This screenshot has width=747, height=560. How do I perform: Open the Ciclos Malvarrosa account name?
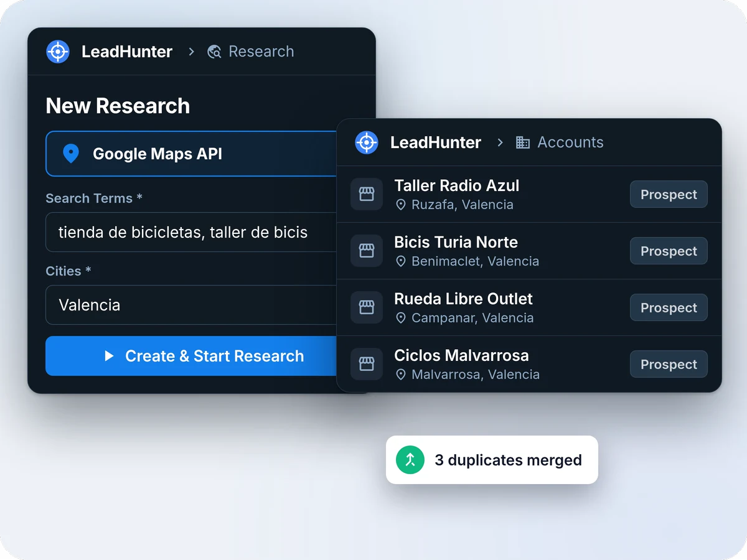461,355
